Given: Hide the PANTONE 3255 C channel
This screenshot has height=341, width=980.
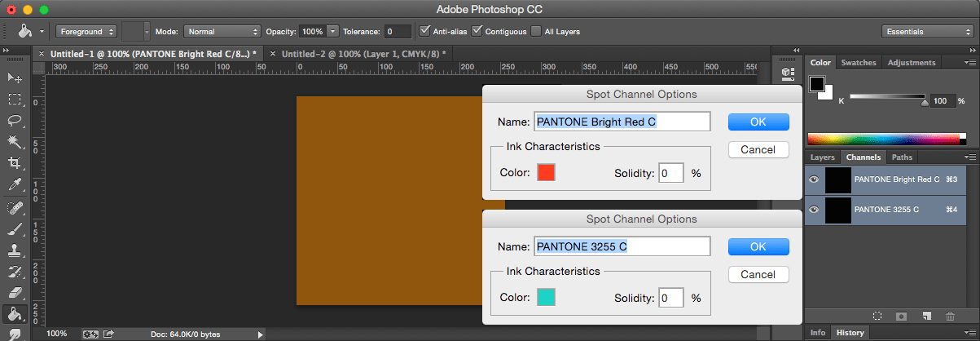Looking at the screenshot, I should [x=814, y=210].
